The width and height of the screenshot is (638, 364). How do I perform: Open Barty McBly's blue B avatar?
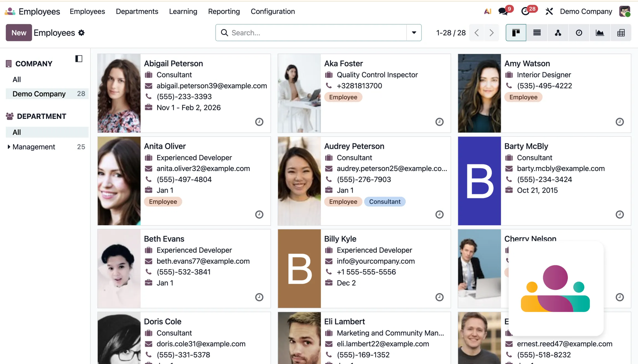(479, 181)
